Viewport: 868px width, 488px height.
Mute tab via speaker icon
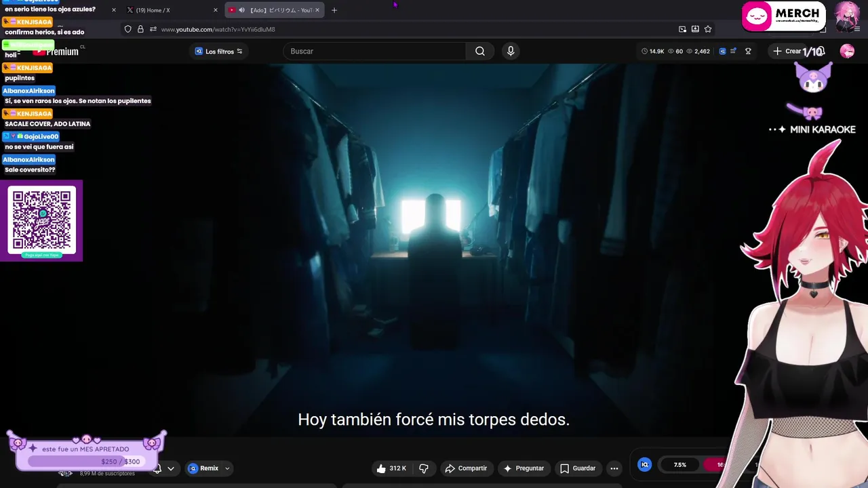pos(241,10)
